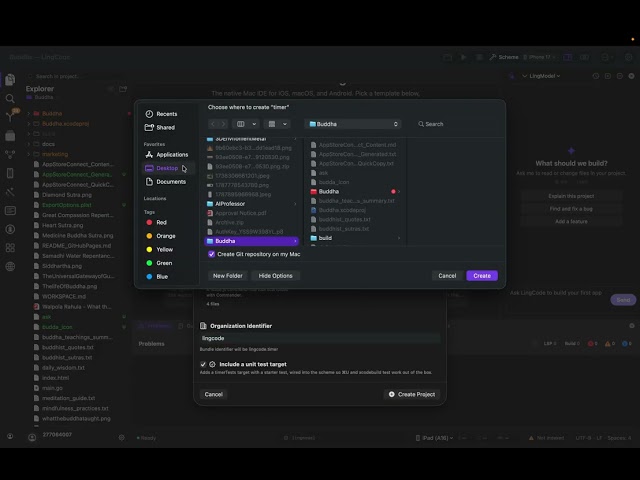Open source control branch icon with badge
This screenshot has height=480, width=640.
[x=11, y=116]
